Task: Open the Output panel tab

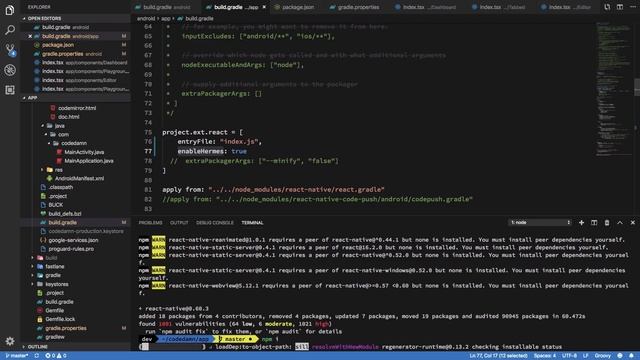Action: [179, 223]
